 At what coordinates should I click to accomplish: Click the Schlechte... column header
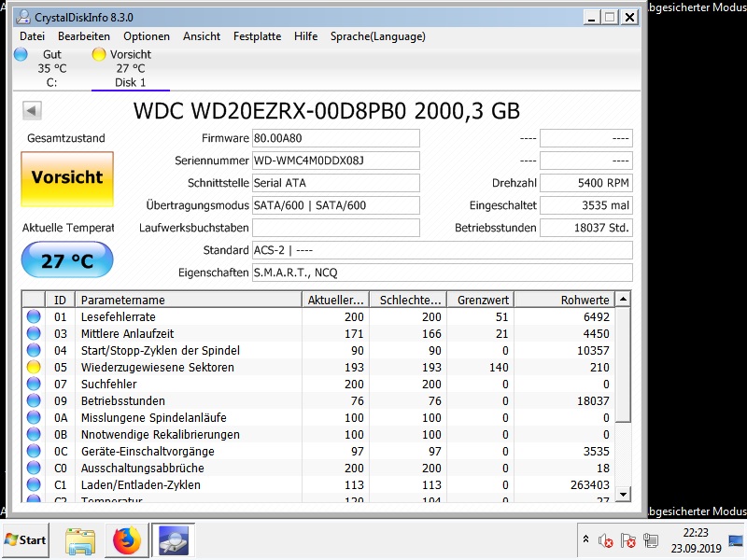(x=408, y=300)
